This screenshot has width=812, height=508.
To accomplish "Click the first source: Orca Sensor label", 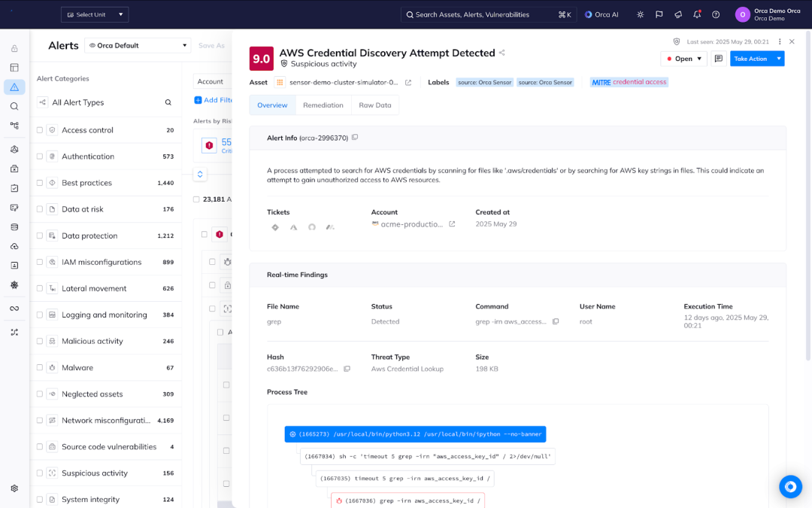I will click(485, 83).
